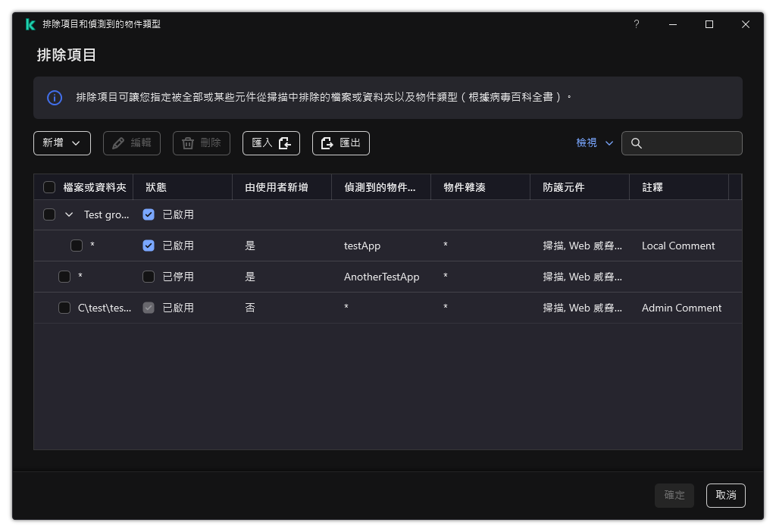Click the 匯出 export icon button
Image resolution: width=776 pixels, height=532 pixels.
pos(326,142)
